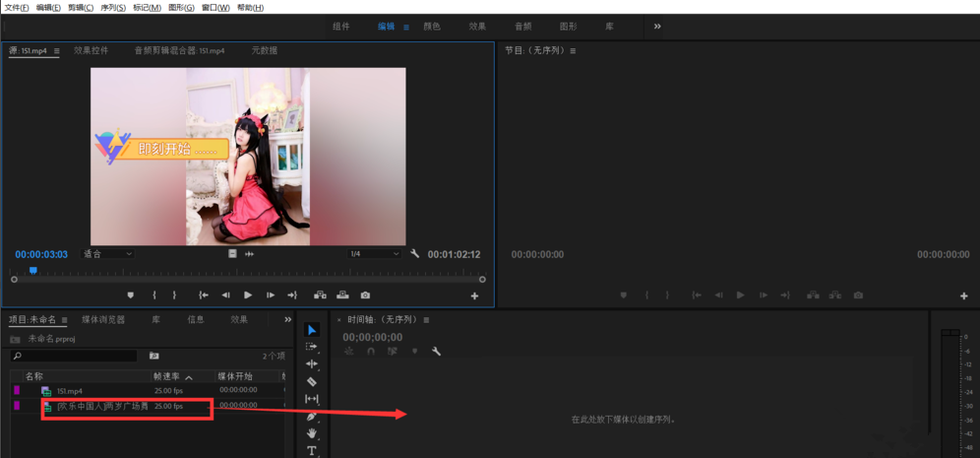
Task: Open the 适合 zoom level dropdown
Action: point(107,254)
